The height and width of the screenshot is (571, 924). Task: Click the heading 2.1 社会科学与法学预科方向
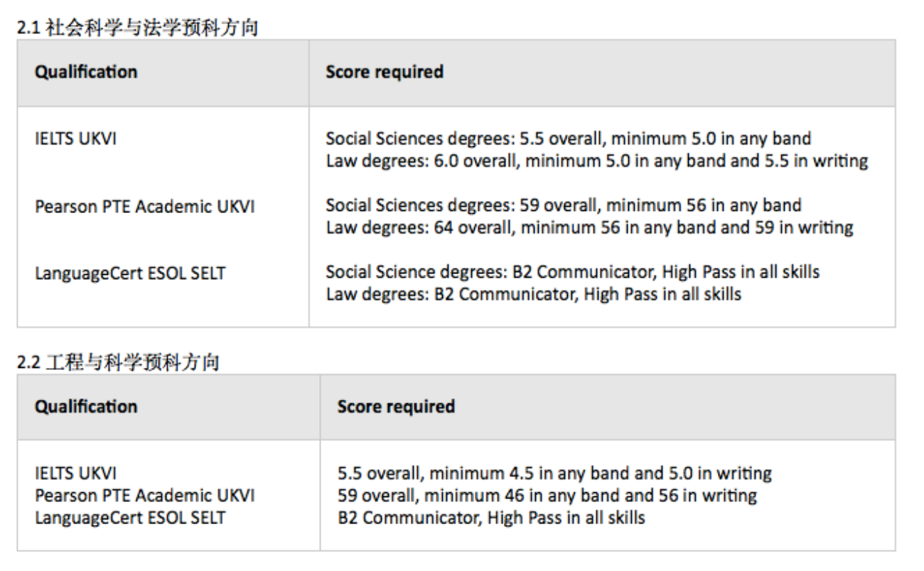tap(137, 28)
